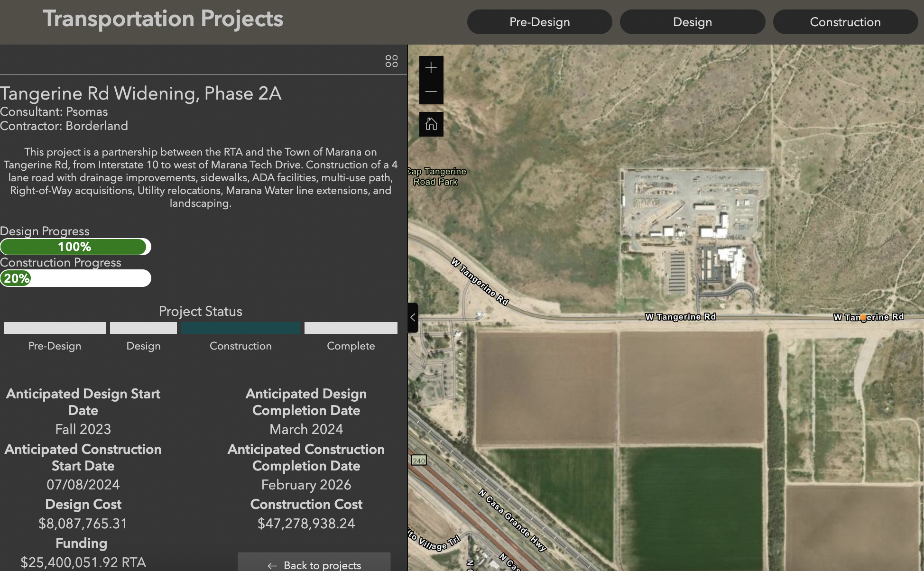Viewport: 924px width, 571px height.
Task: Click the Cap Tangerine Road Park label
Action: point(436,176)
